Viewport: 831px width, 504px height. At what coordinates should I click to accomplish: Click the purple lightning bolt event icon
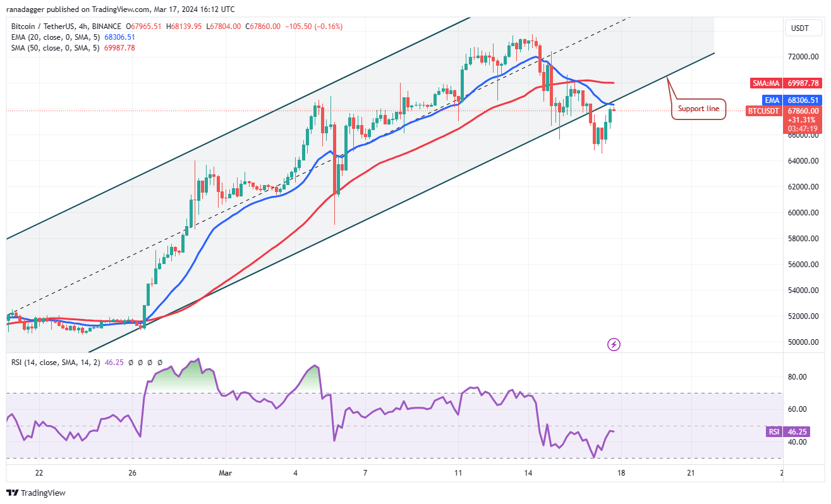[x=614, y=344]
